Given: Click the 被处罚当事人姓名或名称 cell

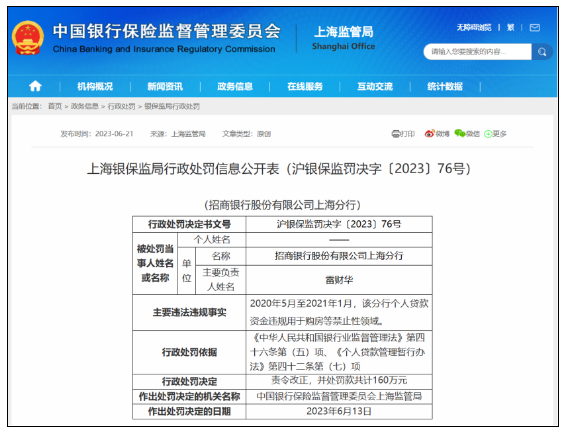Looking at the screenshot, I should [x=155, y=264].
